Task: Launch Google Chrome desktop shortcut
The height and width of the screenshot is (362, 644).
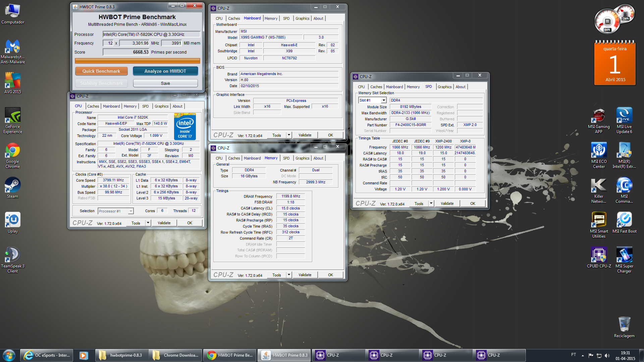Action: 13,156
